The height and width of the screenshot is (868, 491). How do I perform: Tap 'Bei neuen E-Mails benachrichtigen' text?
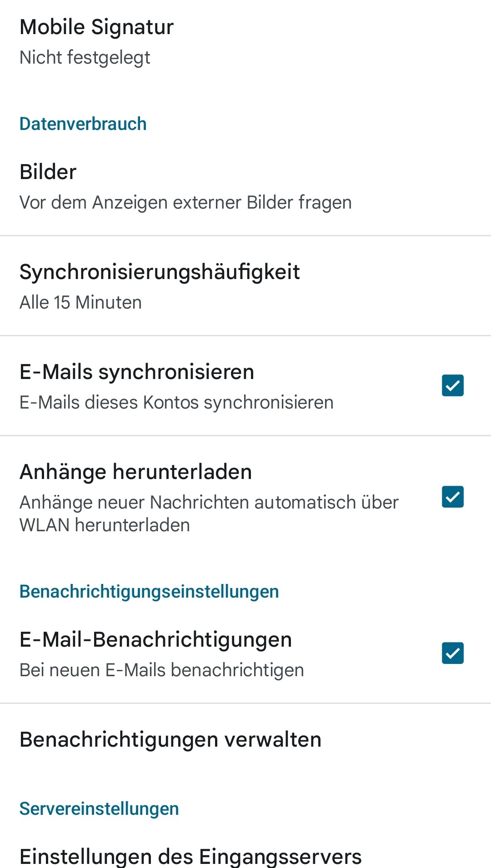point(161,670)
